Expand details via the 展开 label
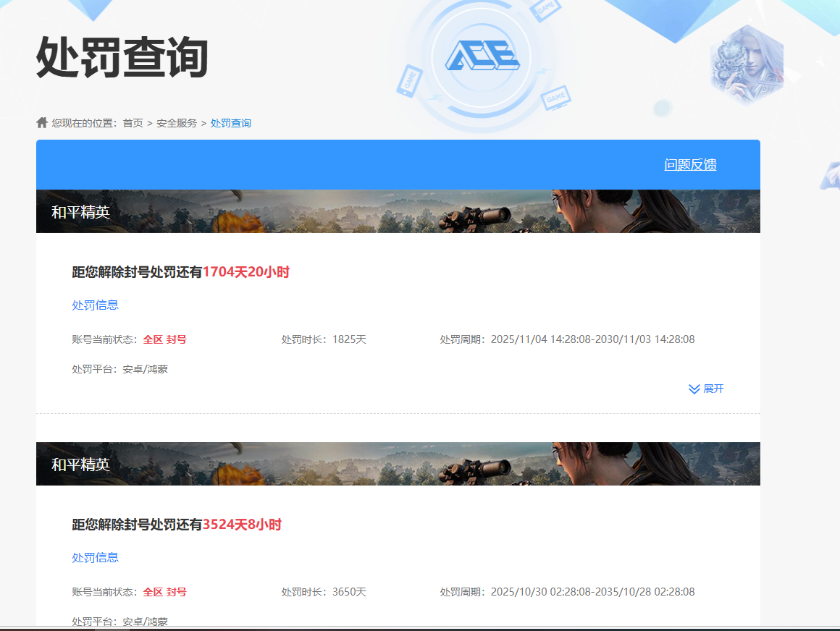This screenshot has height=631, width=840. click(713, 389)
